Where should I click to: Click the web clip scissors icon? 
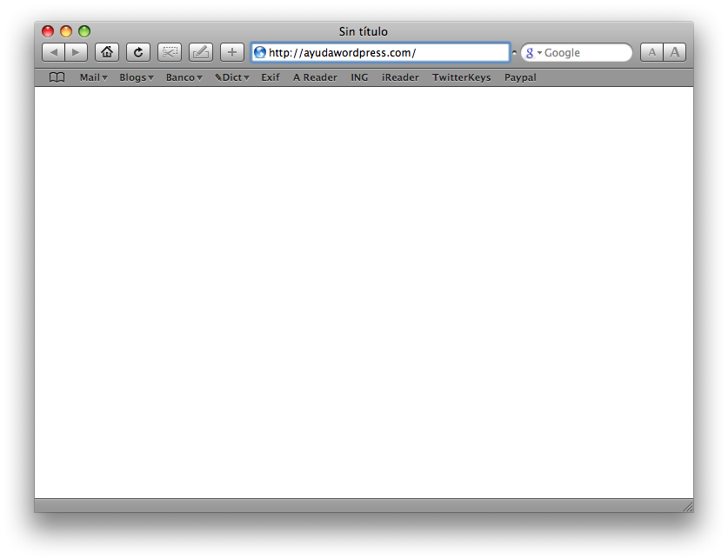tap(170, 52)
